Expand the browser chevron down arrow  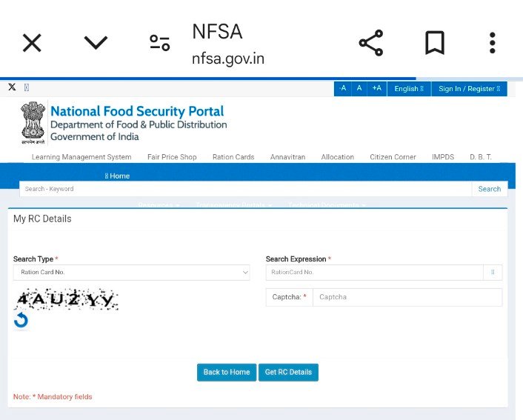coord(96,43)
